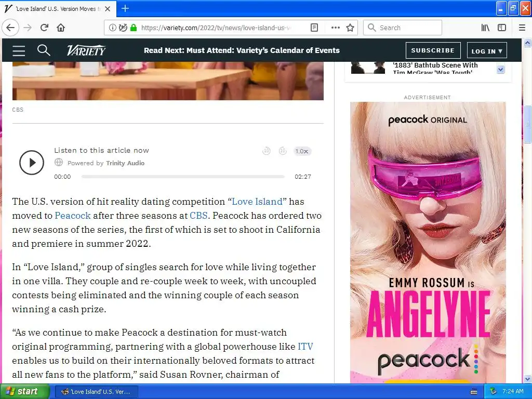Select 'Love Island' U.S. Ver... taskbar button

tap(96, 392)
